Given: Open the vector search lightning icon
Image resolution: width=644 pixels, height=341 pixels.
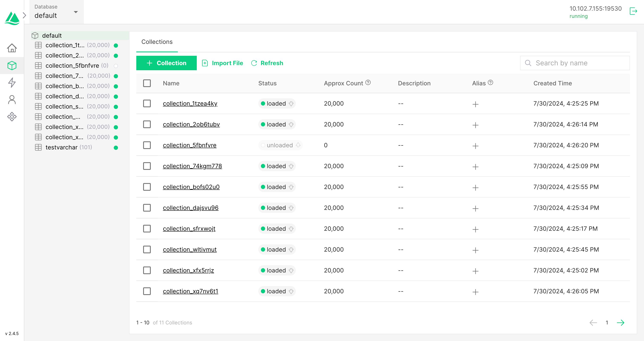Looking at the screenshot, I should (x=12, y=82).
